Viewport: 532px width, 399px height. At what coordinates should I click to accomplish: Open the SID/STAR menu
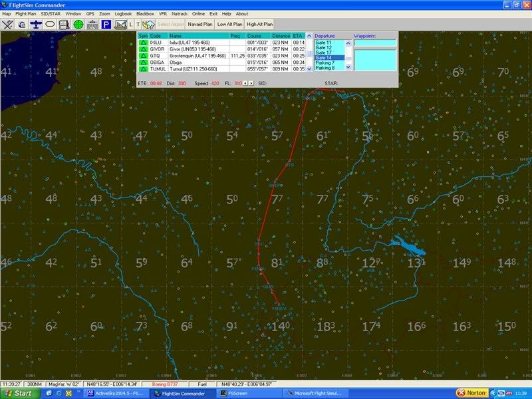(51, 14)
